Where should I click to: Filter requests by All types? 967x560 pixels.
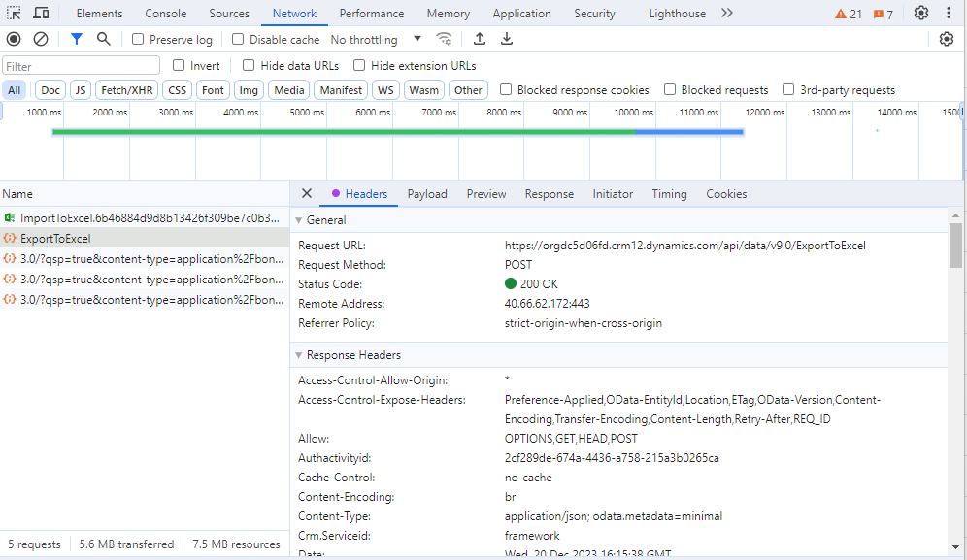(15, 90)
